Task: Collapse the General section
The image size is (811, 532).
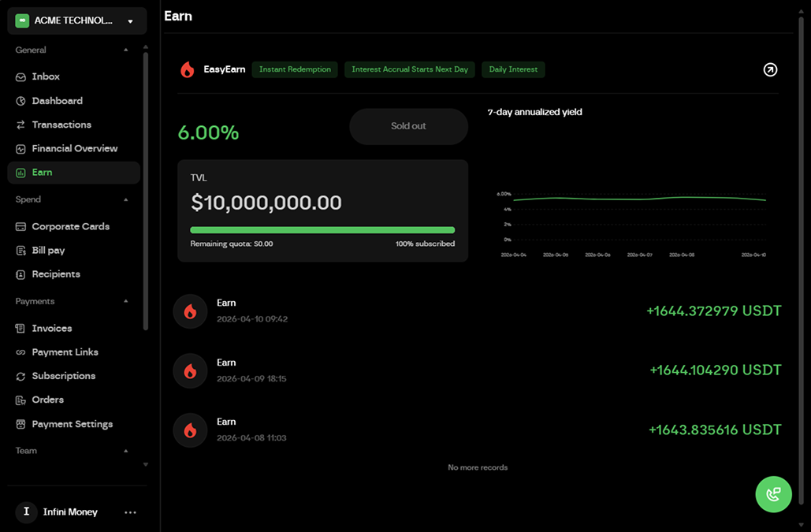Action: pos(126,50)
